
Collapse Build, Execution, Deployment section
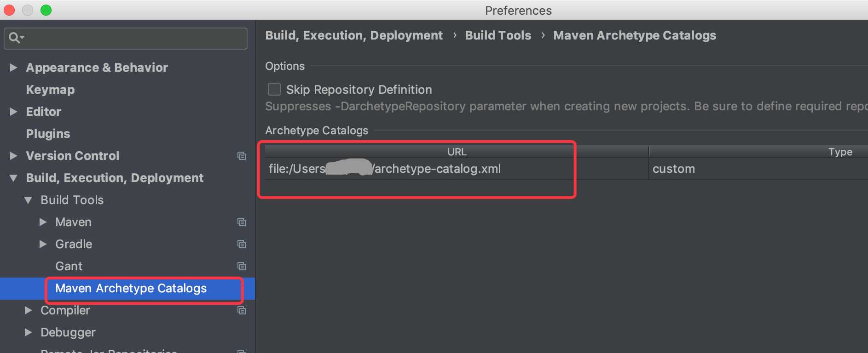pyautogui.click(x=14, y=178)
